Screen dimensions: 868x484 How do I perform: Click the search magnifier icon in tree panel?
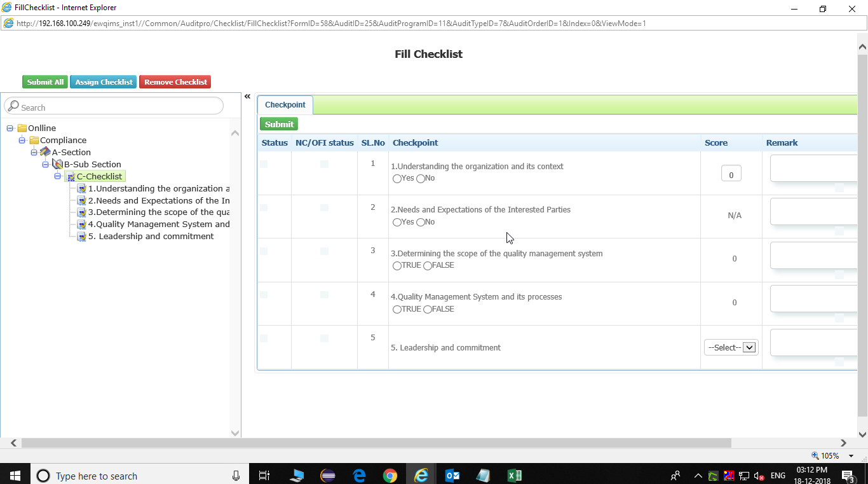coord(13,106)
